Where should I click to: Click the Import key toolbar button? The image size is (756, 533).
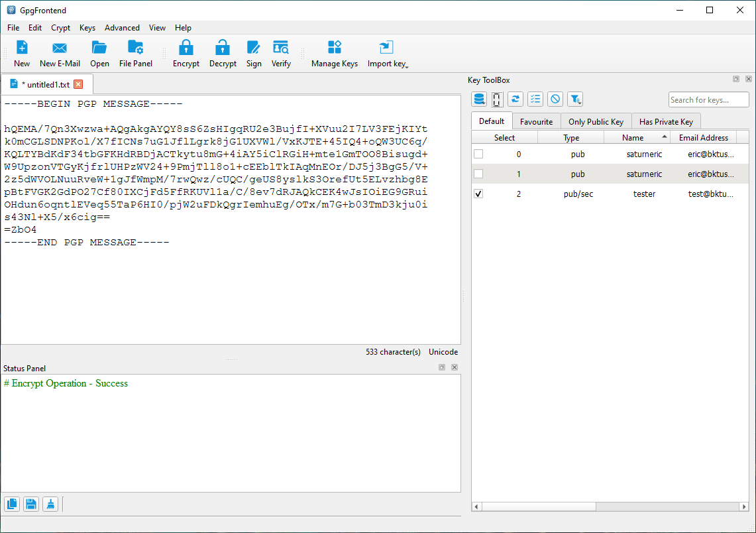click(387, 54)
